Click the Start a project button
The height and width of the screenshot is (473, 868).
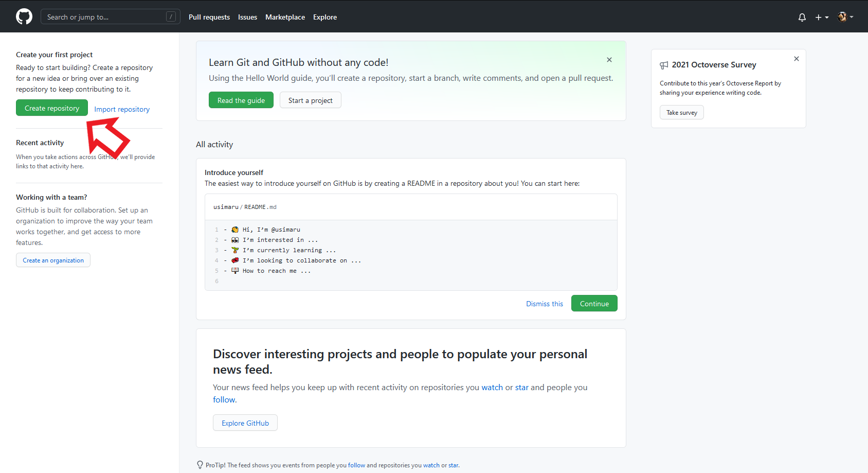[311, 100]
